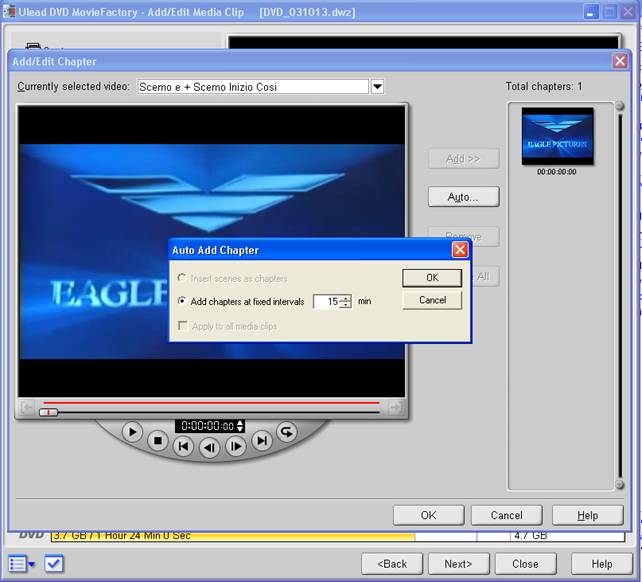642x582 pixels.
Task: Proceed with Next> button
Action: (x=459, y=564)
